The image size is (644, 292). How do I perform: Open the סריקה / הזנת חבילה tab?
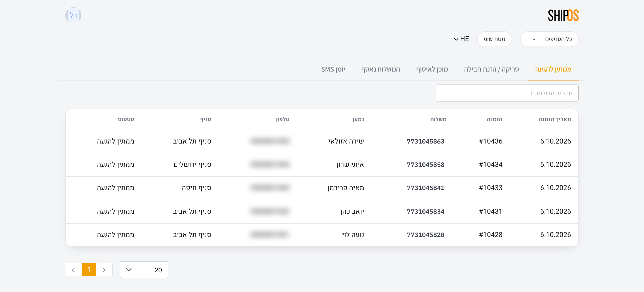[491, 69]
